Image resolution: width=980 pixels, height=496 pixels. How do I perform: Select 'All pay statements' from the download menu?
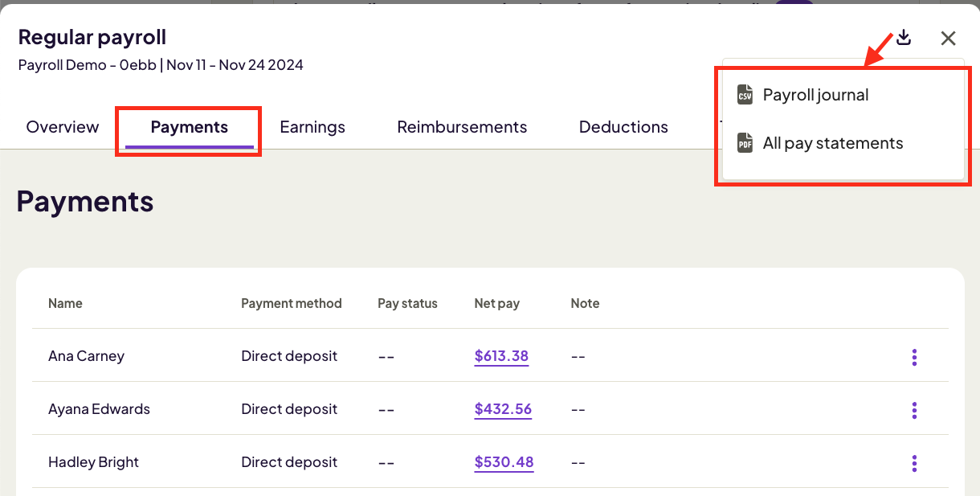[x=831, y=143]
